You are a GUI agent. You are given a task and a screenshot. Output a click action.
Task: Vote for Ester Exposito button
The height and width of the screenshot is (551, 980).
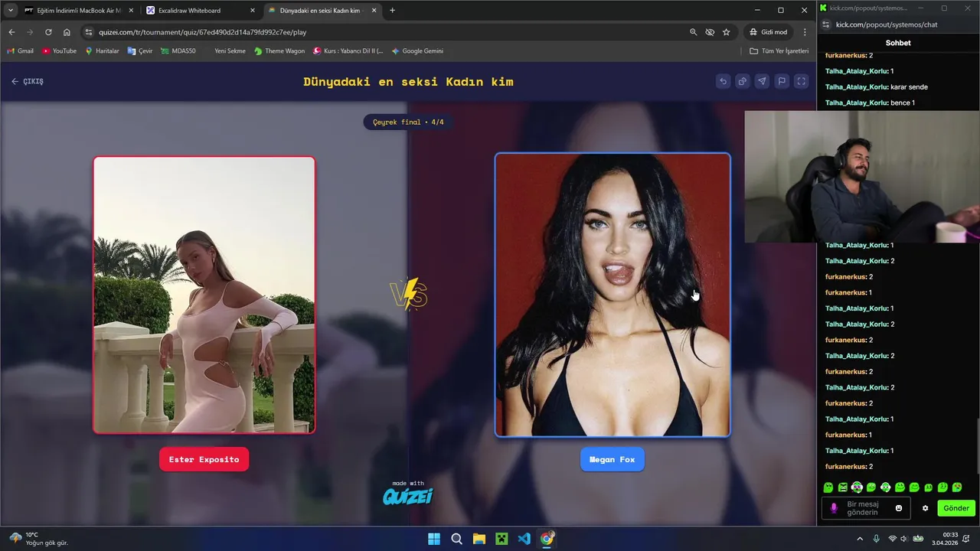204,459
